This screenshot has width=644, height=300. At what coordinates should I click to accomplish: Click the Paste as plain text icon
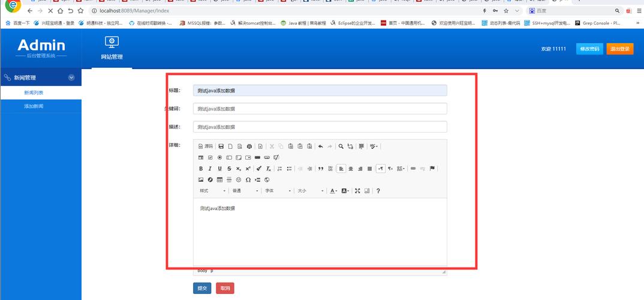pos(300,146)
